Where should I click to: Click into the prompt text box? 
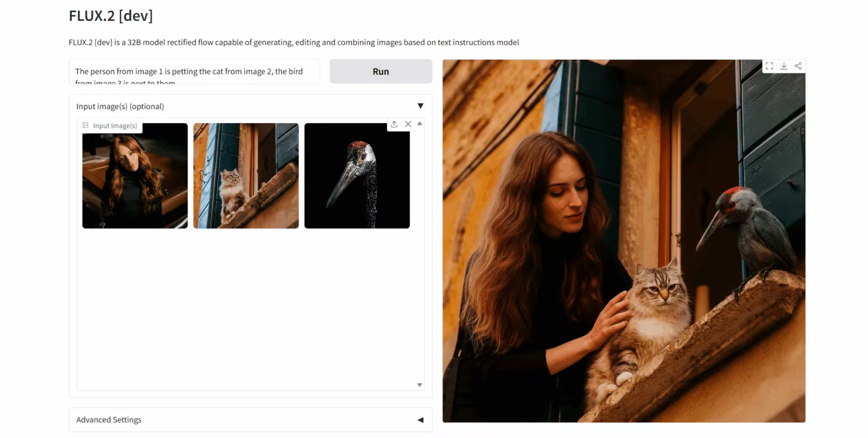click(x=194, y=72)
